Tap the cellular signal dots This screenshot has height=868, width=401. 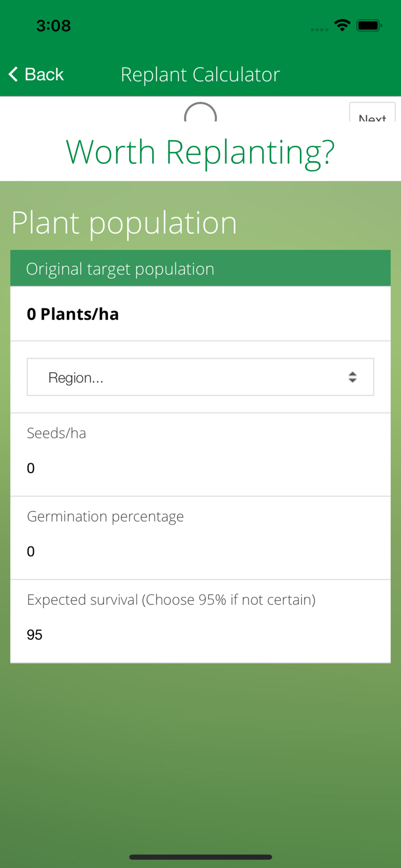(319, 30)
